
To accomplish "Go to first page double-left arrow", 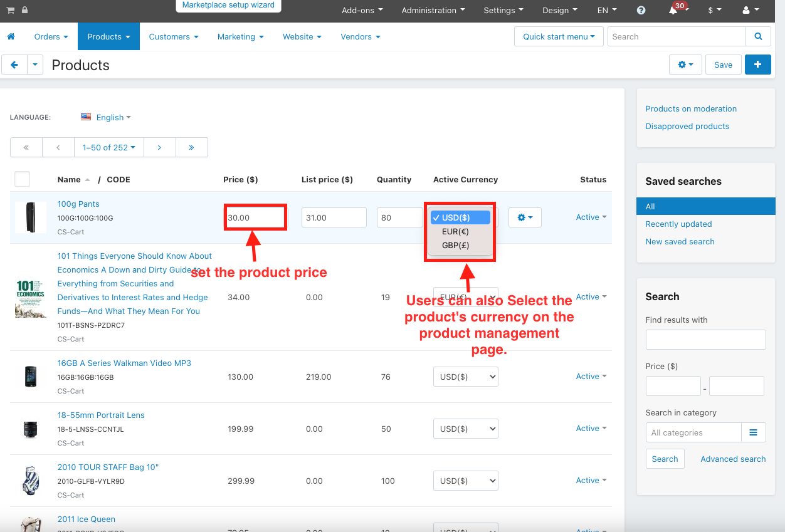I will tap(26, 147).
